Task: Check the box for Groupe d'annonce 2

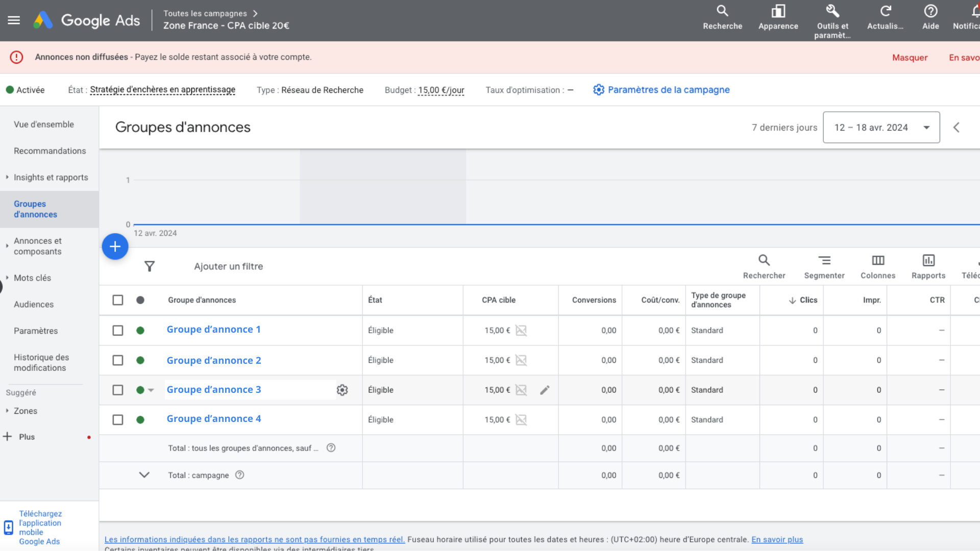Action: point(118,360)
